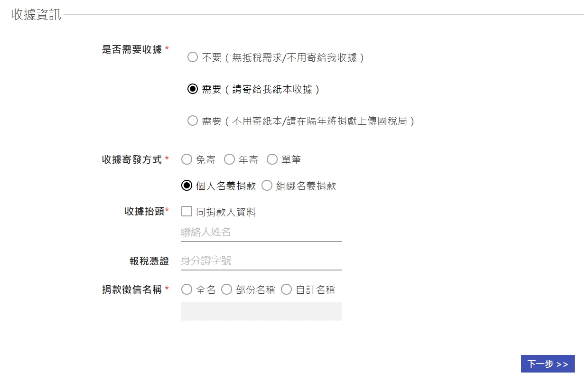Click the 不要（無抵稅需求/不用寄給我收據）label text
Screen dimensions: 588x373
[x=283, y=58]
